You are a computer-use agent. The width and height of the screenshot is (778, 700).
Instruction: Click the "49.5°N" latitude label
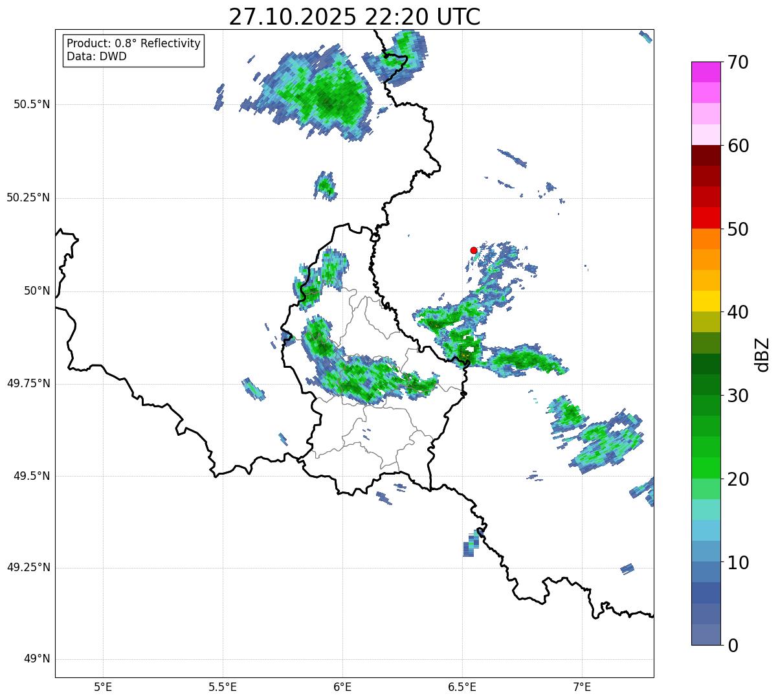[x=32, y=476]
